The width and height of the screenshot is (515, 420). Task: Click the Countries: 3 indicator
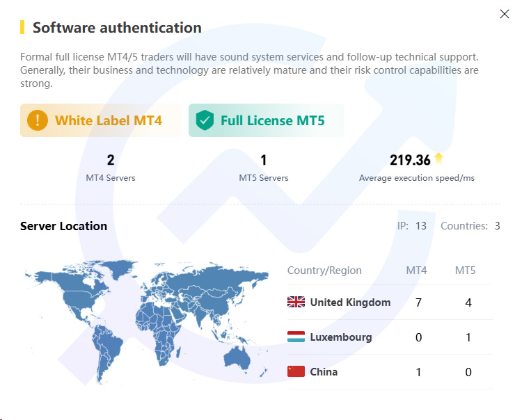[470, 226]
